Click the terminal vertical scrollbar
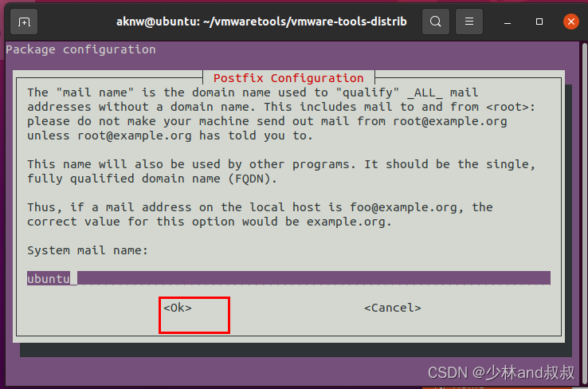 (585, 214)
